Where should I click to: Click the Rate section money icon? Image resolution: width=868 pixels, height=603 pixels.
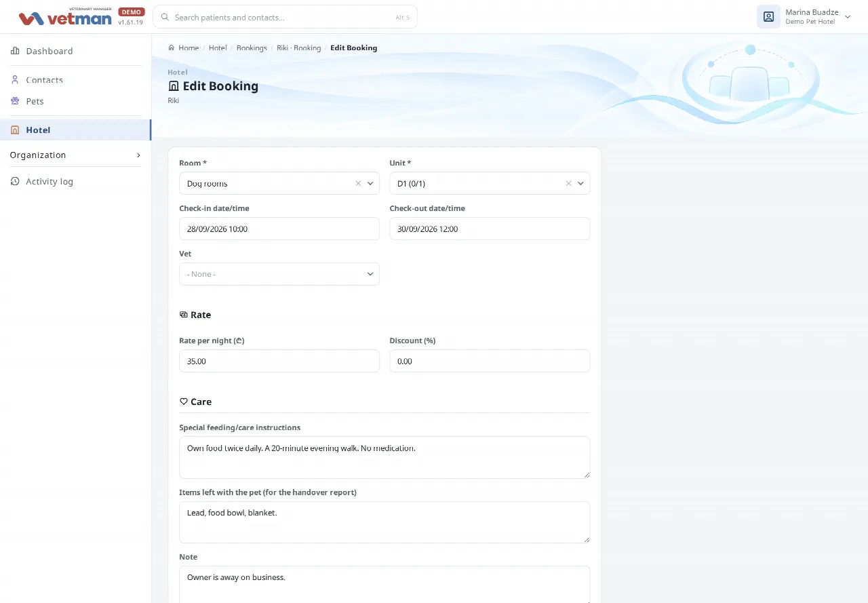[183, 315]
